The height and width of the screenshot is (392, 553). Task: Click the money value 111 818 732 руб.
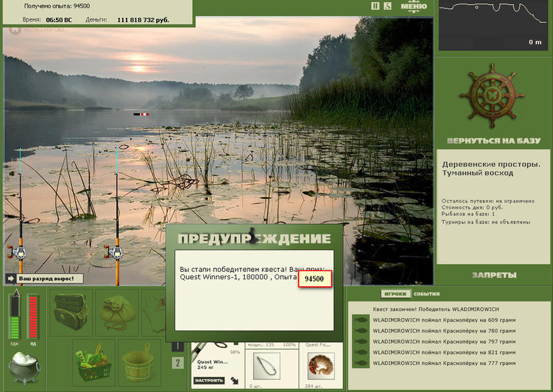143,20
